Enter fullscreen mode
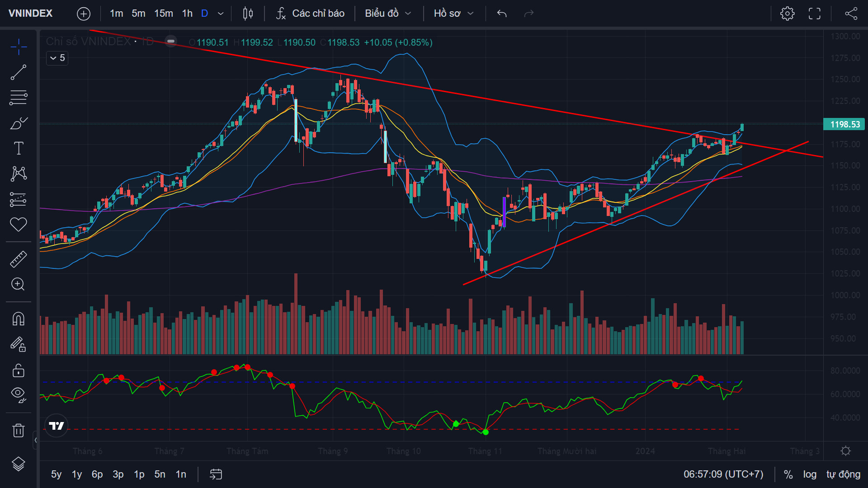868x488 pixels. tap(815, 14)
